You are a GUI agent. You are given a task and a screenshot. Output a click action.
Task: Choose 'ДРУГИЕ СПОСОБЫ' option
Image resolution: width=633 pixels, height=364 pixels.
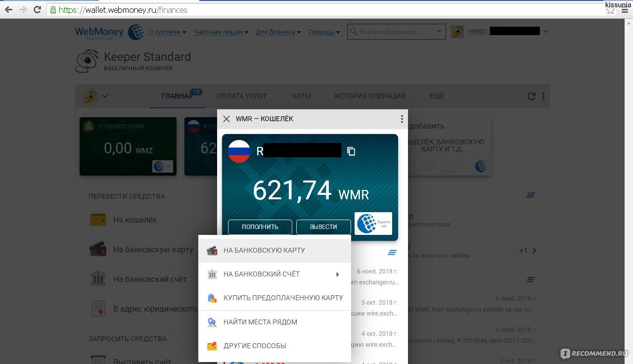274,346
